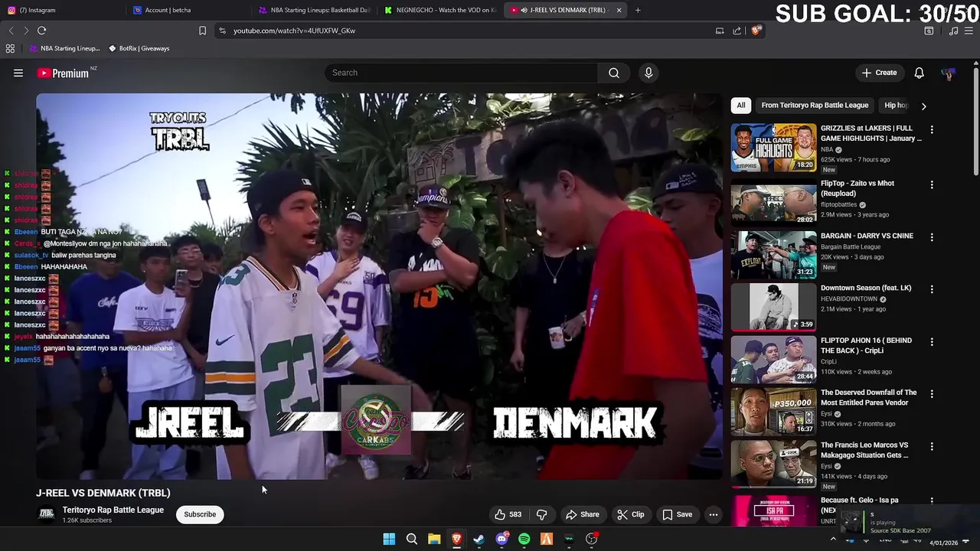980x551 pixels.
Task: Select the Hip hop filter chip
Action: pyautogui.click(x=896, y=106)
